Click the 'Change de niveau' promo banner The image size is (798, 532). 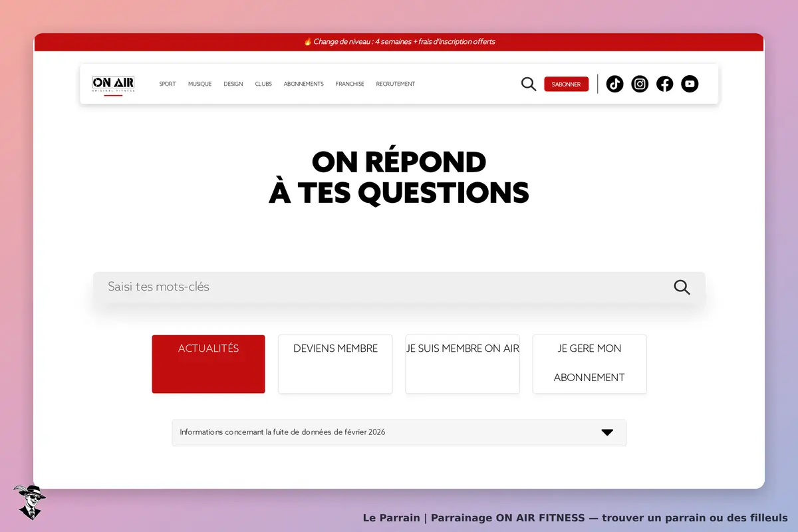tap(399, 42)
